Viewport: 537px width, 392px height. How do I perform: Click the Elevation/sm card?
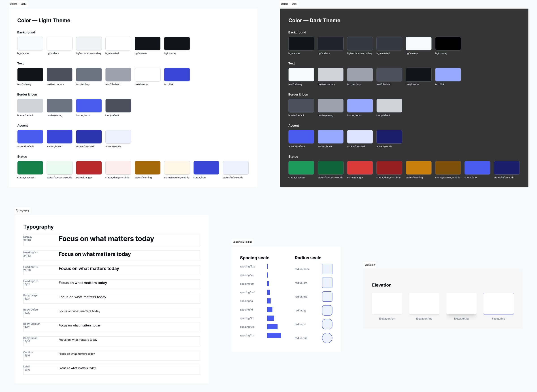387,303
